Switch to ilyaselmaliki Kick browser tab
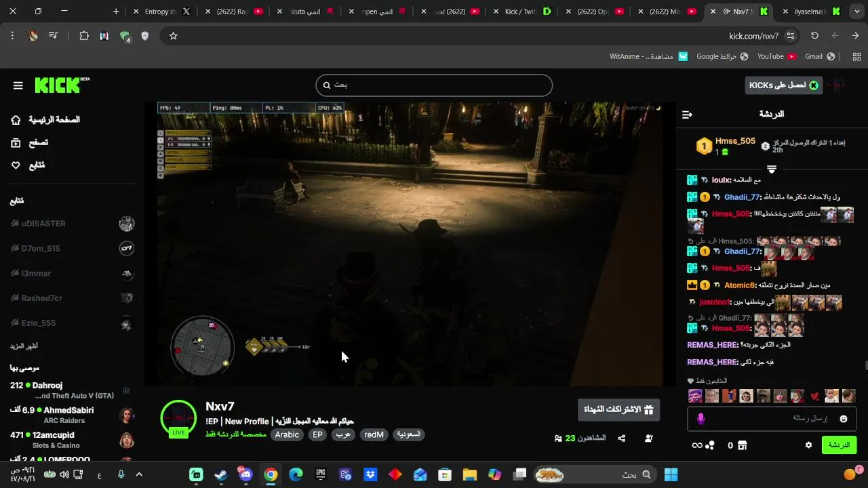This screenshot has width=868, height=488. pyautogui.click(x=812, y=12)
